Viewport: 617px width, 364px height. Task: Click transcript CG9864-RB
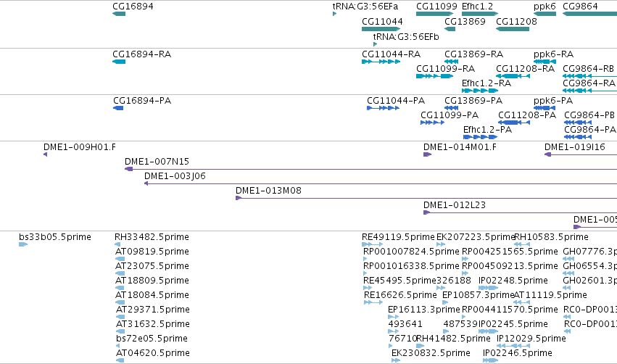[x=588, y=68]
